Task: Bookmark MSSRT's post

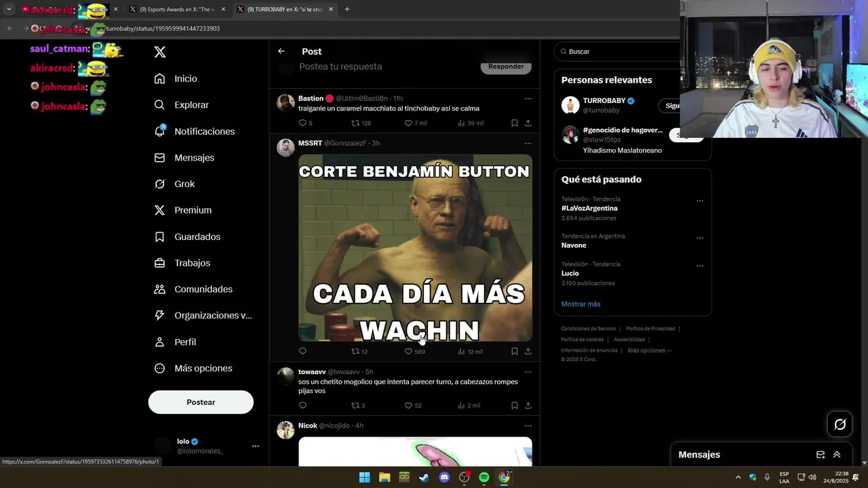Action: point(515,351)
